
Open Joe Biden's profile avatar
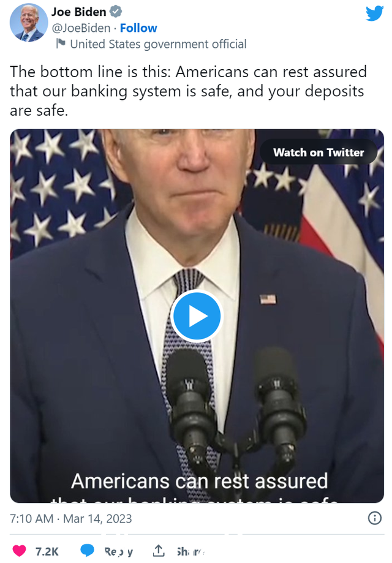pos(29,23)
